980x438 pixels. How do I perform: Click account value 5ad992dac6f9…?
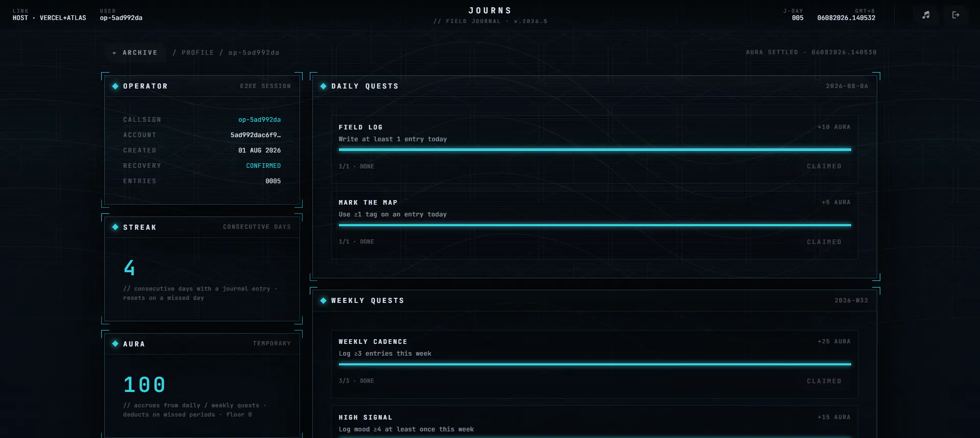coord(256,135)
